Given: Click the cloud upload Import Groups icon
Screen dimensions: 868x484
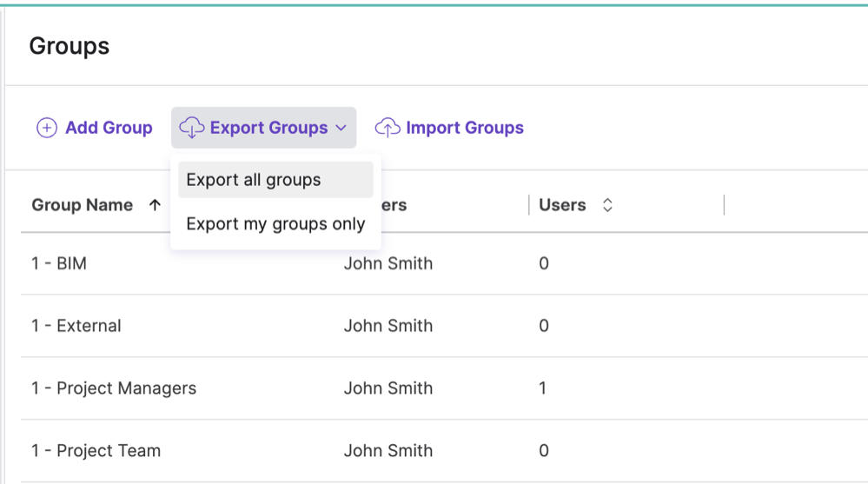Looking at the screenshot, I should point(388,128).
